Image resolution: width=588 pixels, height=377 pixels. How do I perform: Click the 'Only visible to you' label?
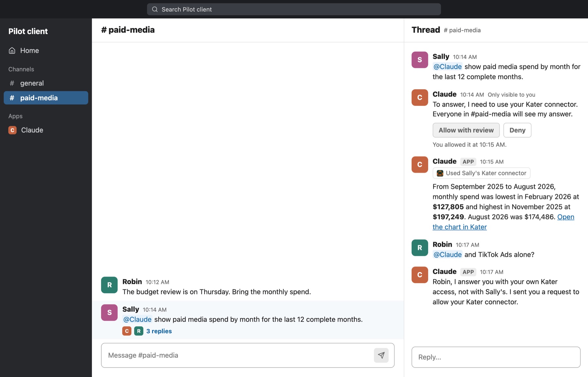click(x=511, y=95)
